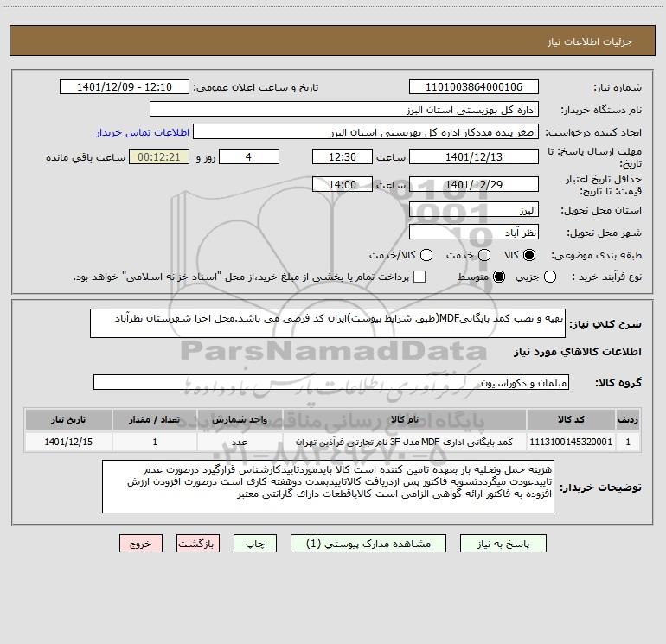Click the delivery city field نظر آباد
666x644 pixels.
474,232
